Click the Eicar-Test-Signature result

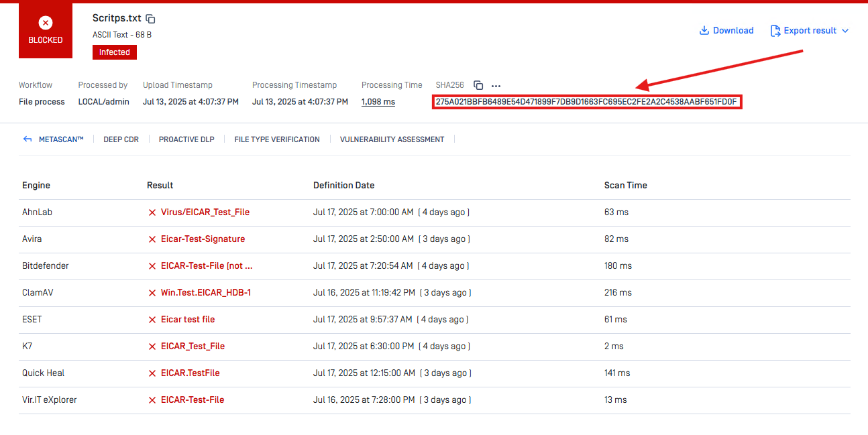(x=203, y=239)
